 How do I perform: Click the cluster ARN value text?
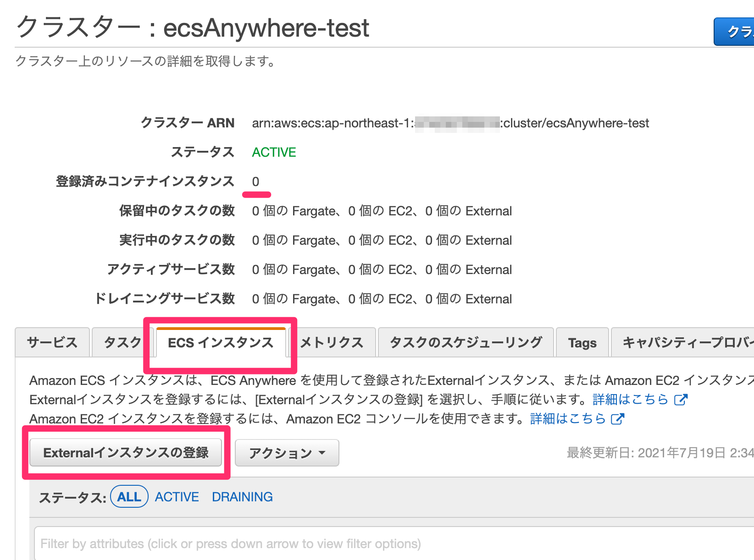450,123
